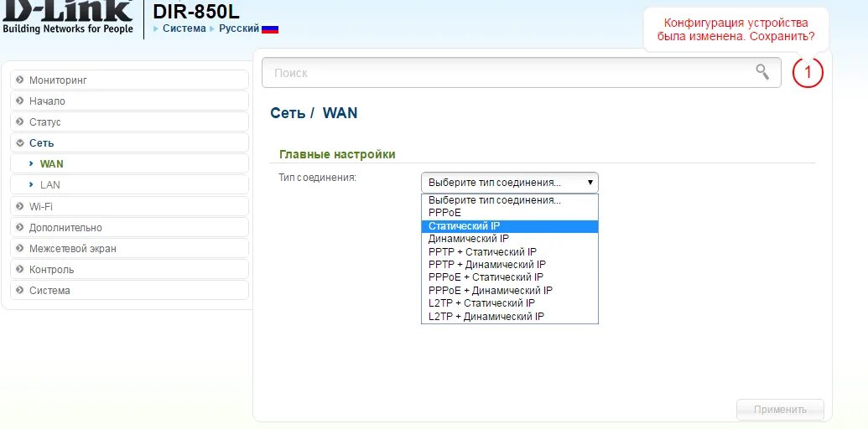This screenshot has height=429, width=868.
Task: Open the Межсетевой экран menu item
Action: (129, 248)
